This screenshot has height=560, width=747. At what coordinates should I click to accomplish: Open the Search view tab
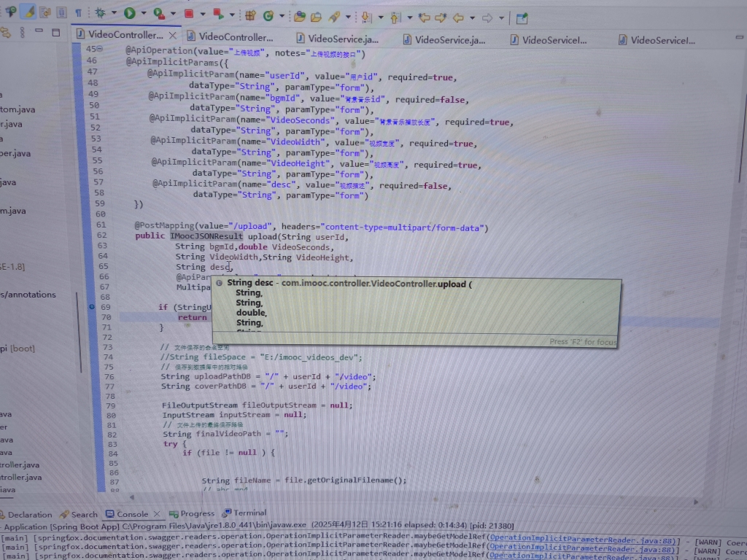coord(79,514)
